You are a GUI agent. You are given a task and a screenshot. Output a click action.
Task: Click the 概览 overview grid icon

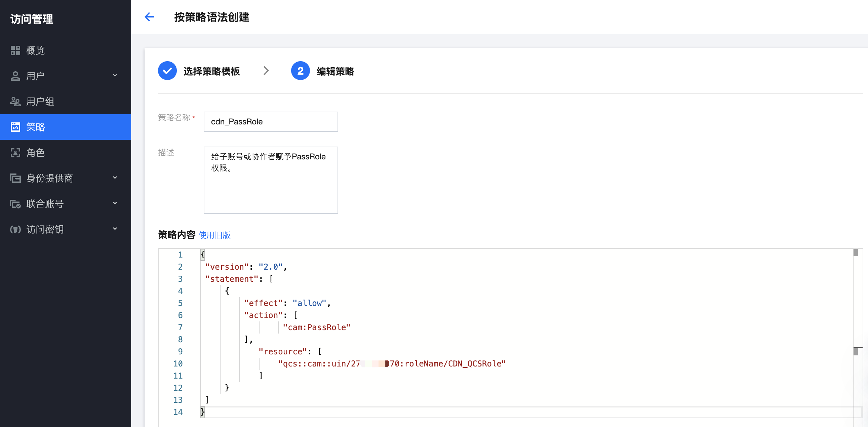(15, 50)
